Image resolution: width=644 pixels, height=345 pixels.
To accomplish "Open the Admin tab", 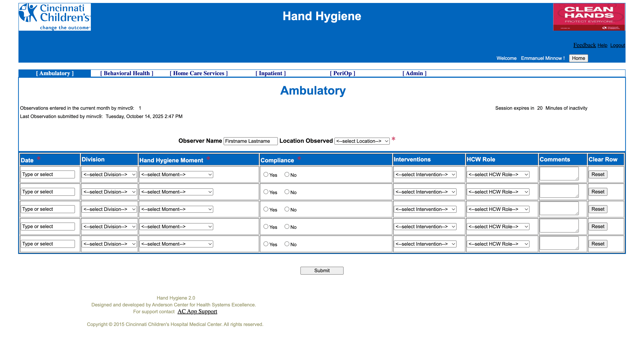I will (x=415, y=74).
